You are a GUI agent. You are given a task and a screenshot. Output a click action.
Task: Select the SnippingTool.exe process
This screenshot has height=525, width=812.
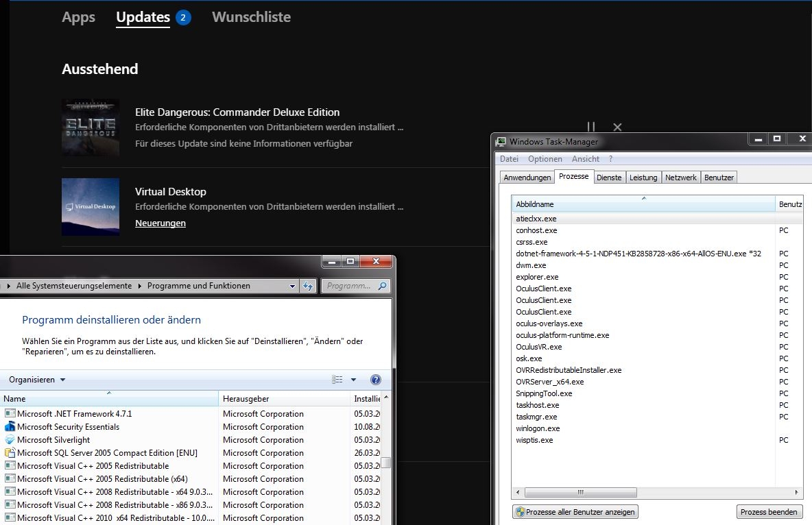pyautogui.click(x=544, y=393)
